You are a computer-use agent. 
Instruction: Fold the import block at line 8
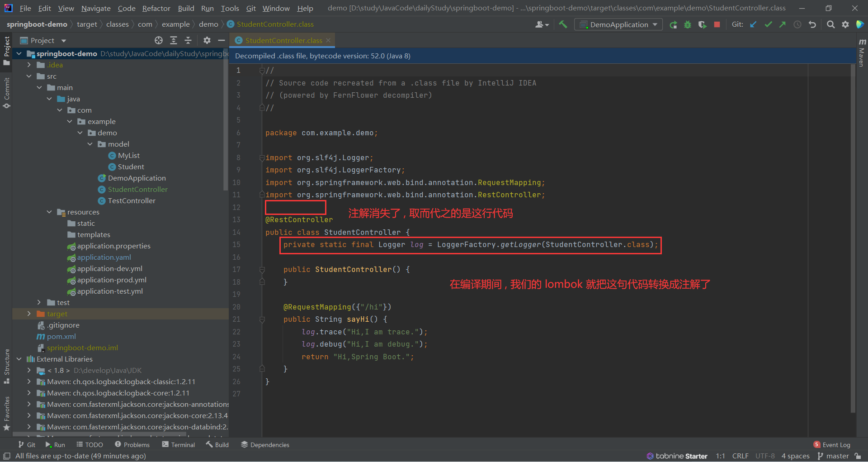[x=262, y=158]
